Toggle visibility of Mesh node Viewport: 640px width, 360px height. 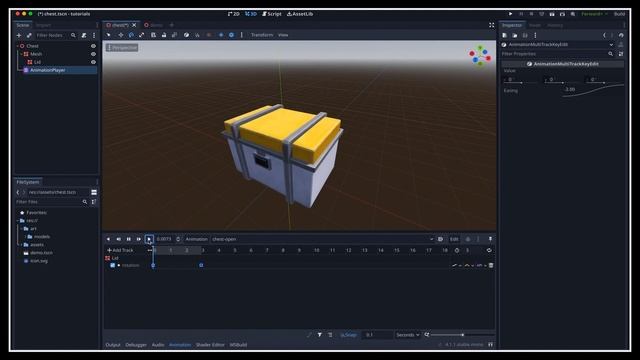click(93, 54)
